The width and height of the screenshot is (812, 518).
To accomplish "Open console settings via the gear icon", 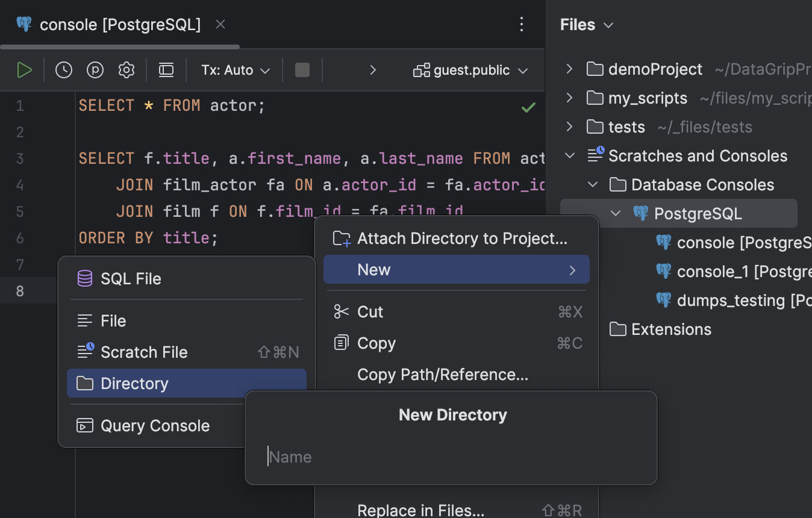I will pos(126,69).
